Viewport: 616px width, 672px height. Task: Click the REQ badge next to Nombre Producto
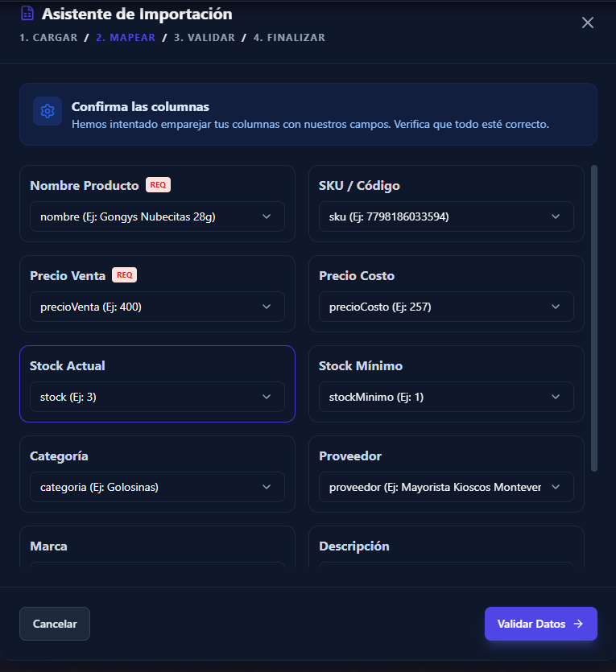pos(158,185)
